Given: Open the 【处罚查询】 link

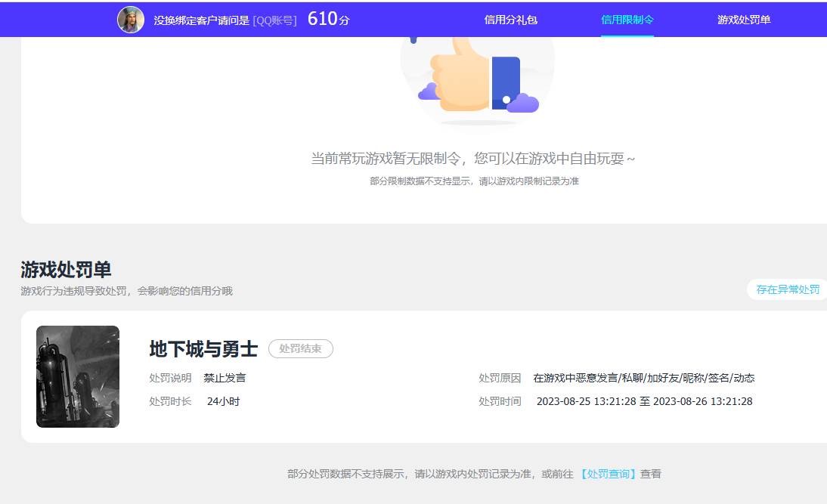Looking at the screenshot, I should 609,473.
